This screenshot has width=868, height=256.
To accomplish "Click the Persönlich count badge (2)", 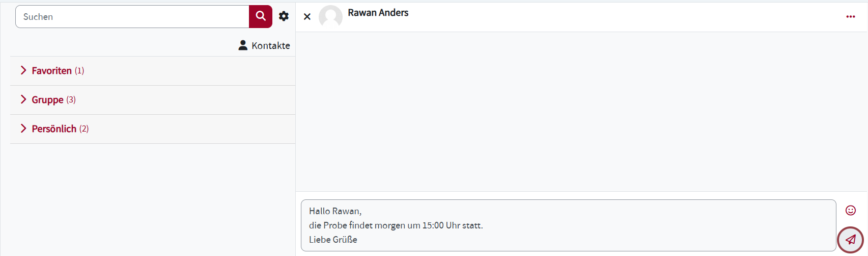I will pyautogui.click(x=84, y=129).
